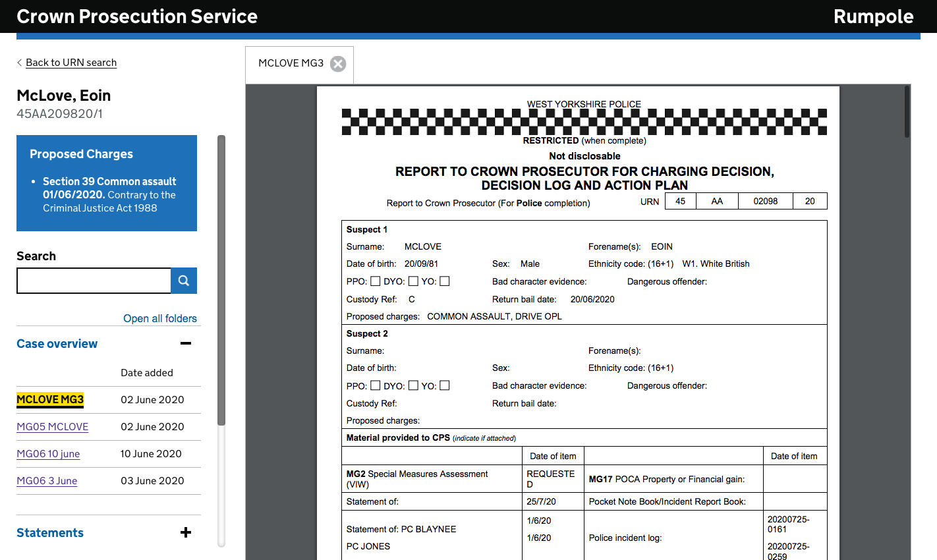
Task: Tick Suspect 1 YO checkbox
Action: click(x=445, y=281)
